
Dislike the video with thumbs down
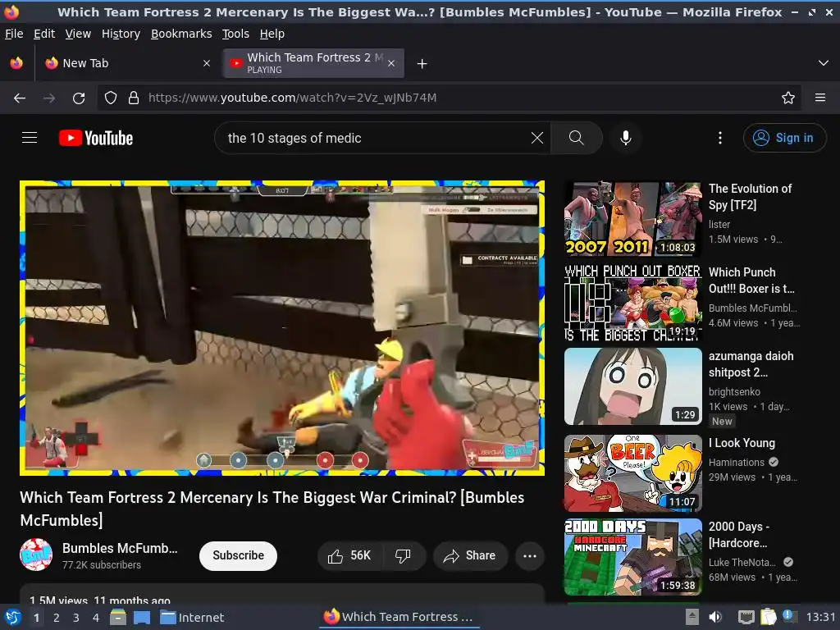coord(403,555)
